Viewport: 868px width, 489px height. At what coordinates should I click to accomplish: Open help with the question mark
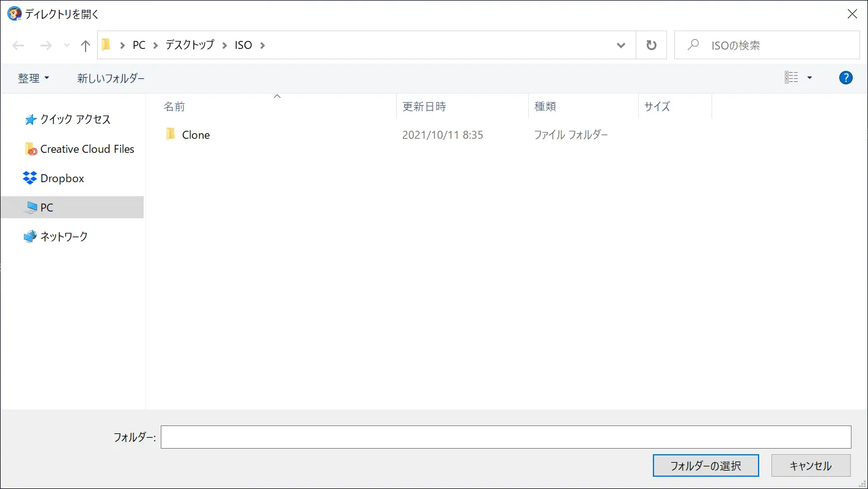(846, 78)
